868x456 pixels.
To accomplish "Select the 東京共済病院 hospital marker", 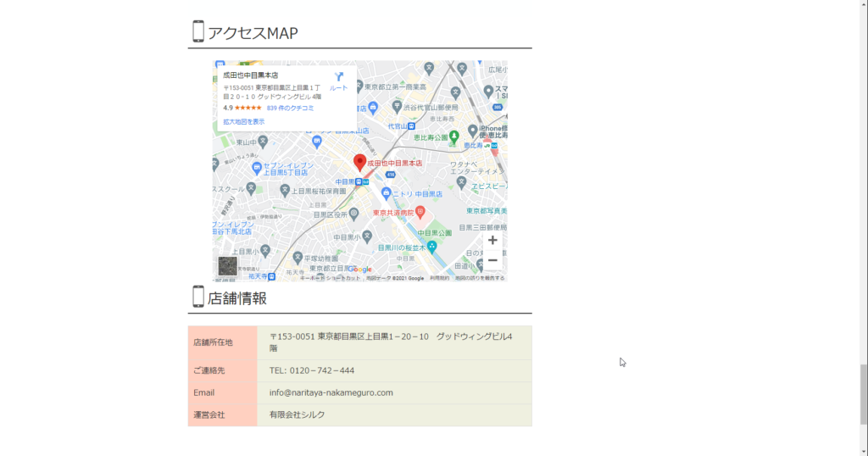I will point(420,211).
